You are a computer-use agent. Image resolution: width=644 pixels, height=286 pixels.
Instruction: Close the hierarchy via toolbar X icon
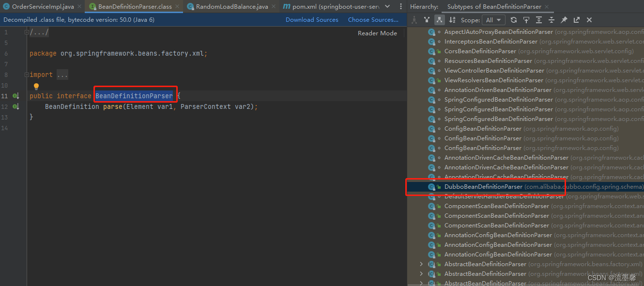pyautogui.click(x=589, y=20)
